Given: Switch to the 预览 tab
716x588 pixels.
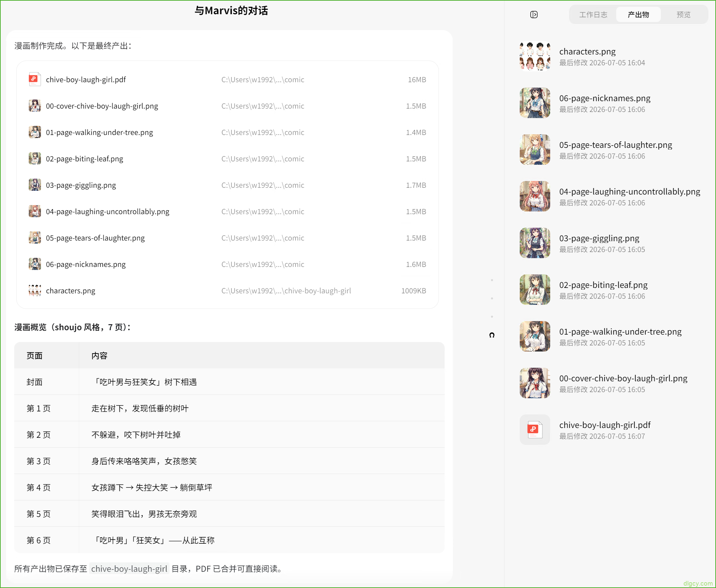Looking at the screenshot, I should [683, 15].
